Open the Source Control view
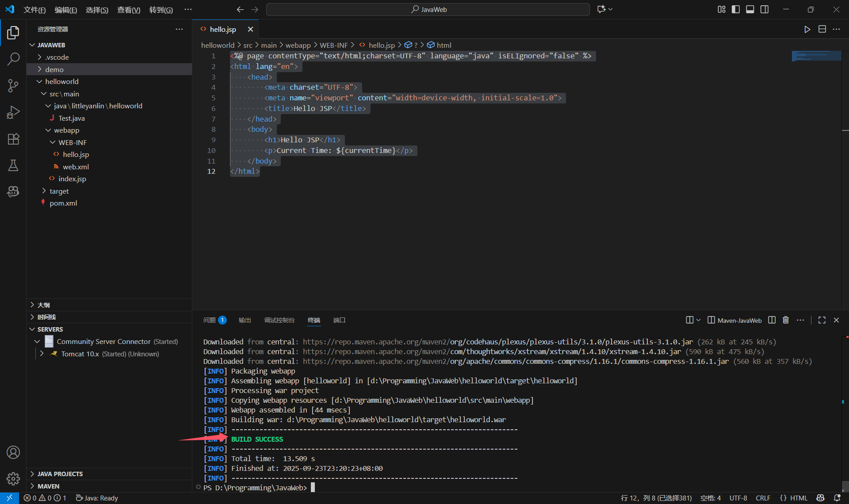 [13, 85]
